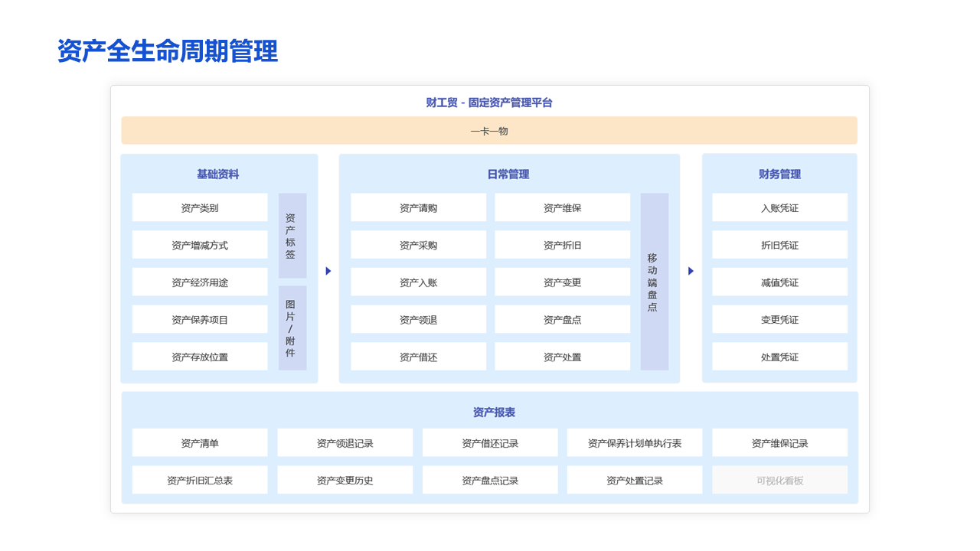Click the 资产增减方式 item
The height and width of the screenshot is (551, 980).
click(x=200, y=245)
